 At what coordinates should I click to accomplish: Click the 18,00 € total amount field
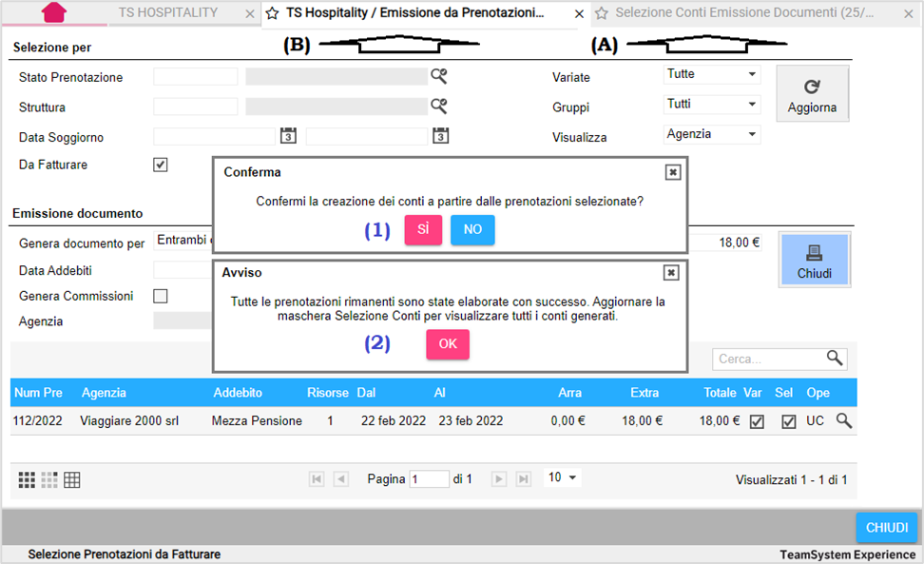coord(725,243)
